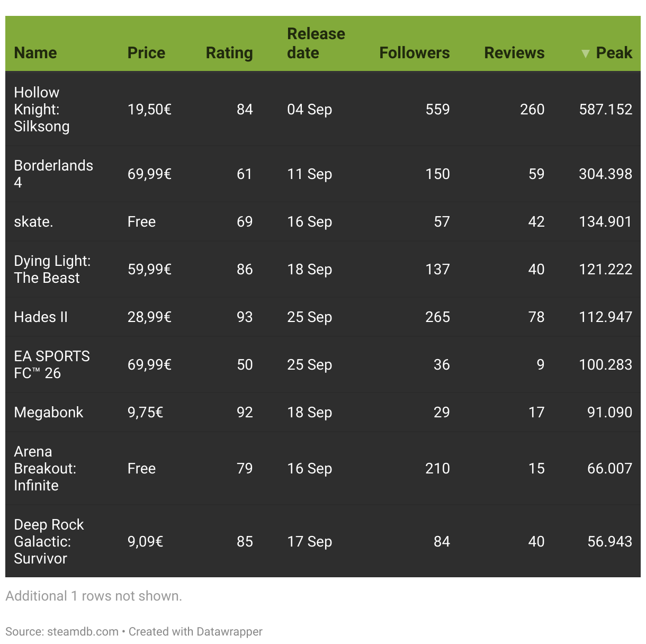Click the Megabonk game name
Screen dimensions: 646x644
click(49, 412)
